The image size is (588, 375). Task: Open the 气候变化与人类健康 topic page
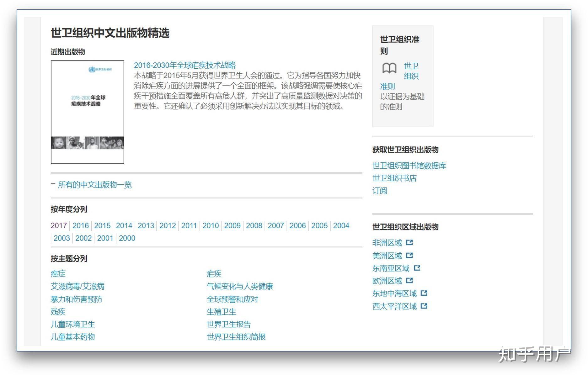coord(239,286)
